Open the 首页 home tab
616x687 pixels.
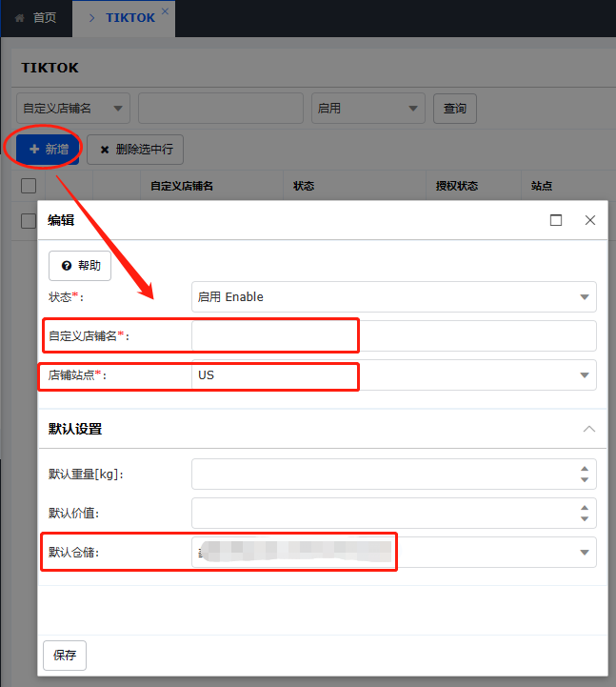36,18
